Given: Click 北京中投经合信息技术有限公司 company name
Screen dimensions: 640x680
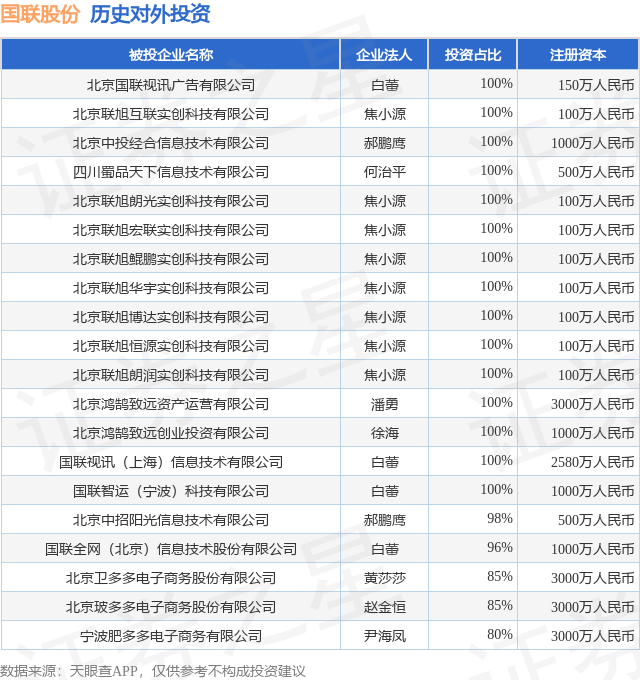Looking at the screenshot, I should (x=171, y=143).
